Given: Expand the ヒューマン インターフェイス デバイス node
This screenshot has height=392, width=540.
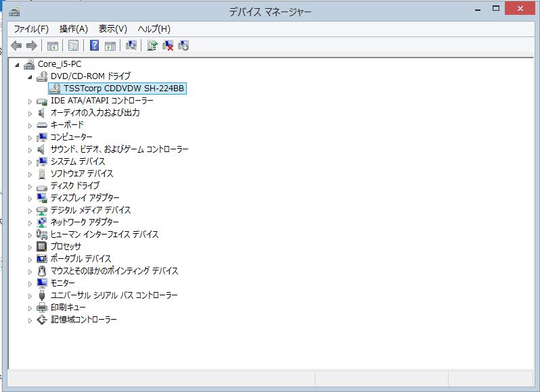Looking at the screenshot, I should (30, 235).
